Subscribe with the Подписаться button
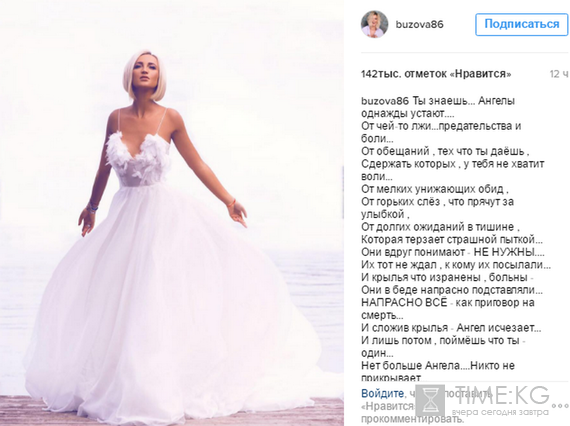 (x=521, y=24)
